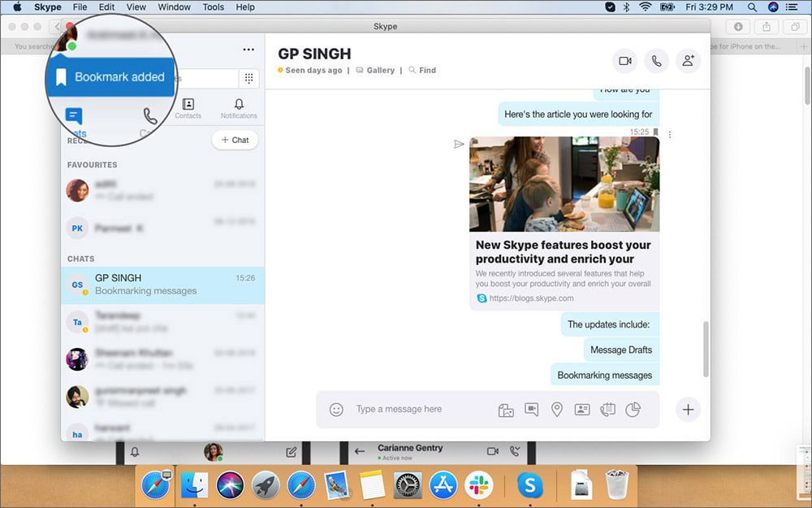Viewport: 812px width, 508px height.
Task: Start a video call with GP SINGH
Action: click(624, 60)
